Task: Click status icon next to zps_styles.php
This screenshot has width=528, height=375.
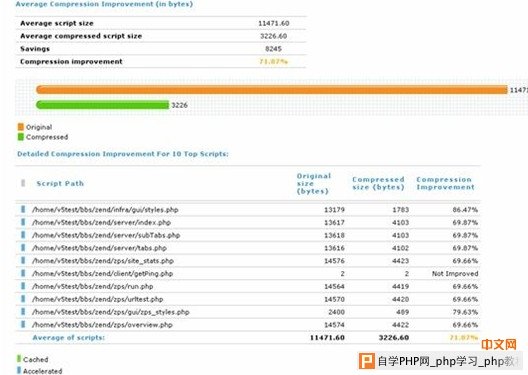Action: click(23, 312)
